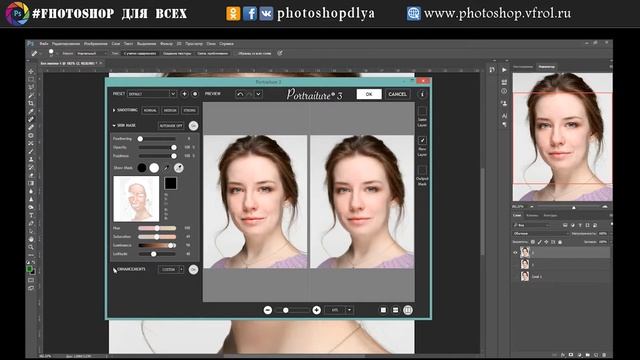Click the add preset plus icon in Portraiture
Screen dimensions: 640x360
184,94
